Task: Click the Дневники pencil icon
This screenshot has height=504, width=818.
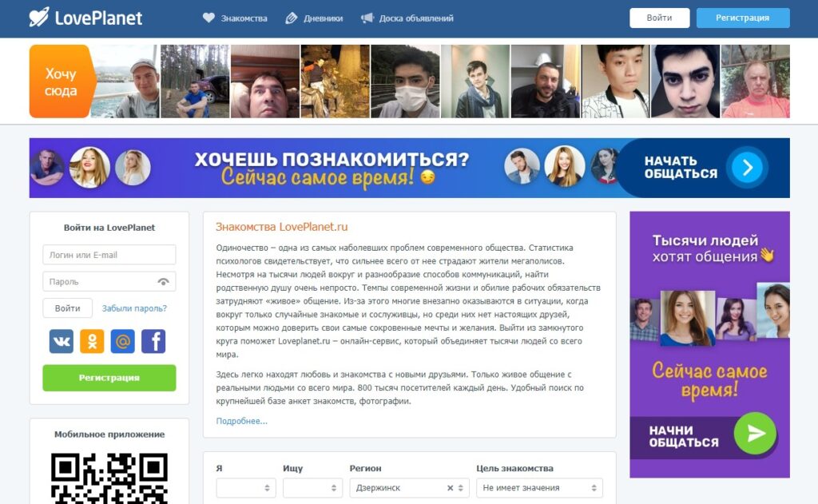Action: [x=291, y=18]
